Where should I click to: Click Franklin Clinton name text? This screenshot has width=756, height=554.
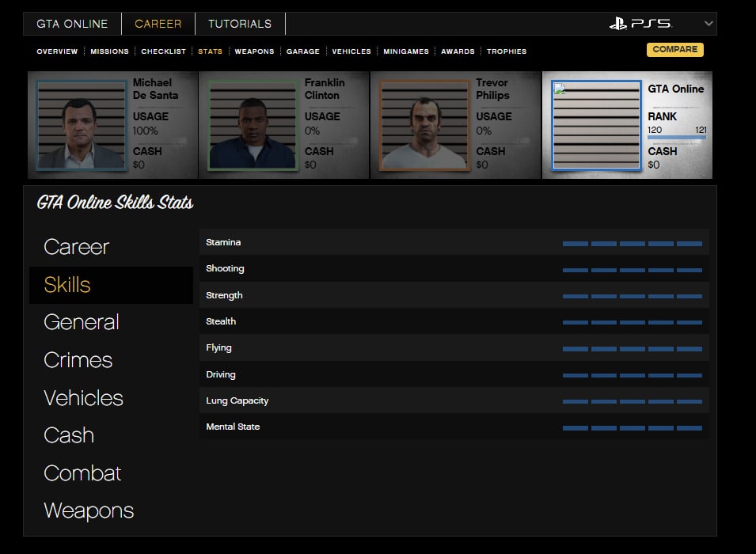coord(325,89)
